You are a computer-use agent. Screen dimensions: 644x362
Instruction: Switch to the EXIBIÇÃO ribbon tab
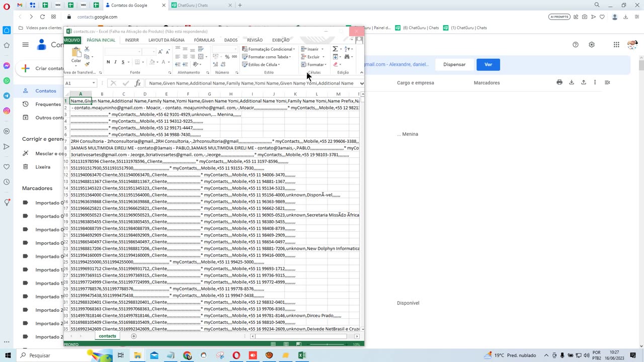[x=281, y=40]
